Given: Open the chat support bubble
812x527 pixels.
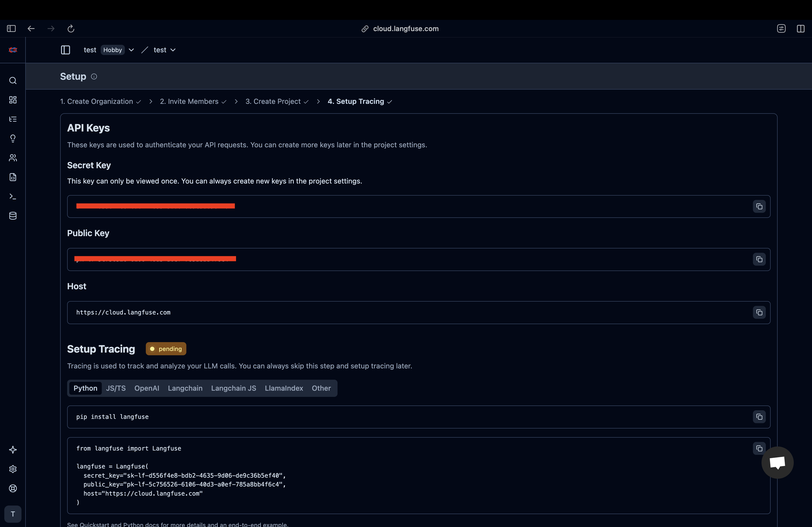Looking at the screenshot, I should (x=777, y=463).
